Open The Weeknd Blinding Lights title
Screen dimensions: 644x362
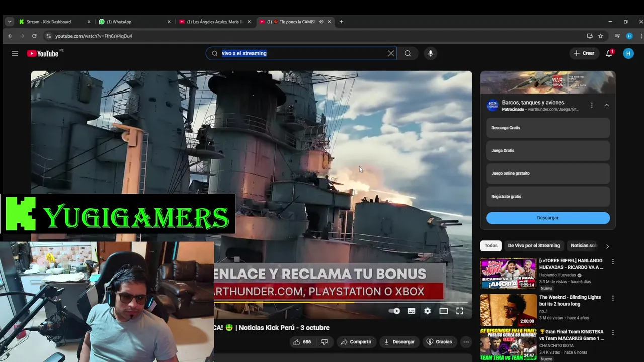(x=570, y=301)
